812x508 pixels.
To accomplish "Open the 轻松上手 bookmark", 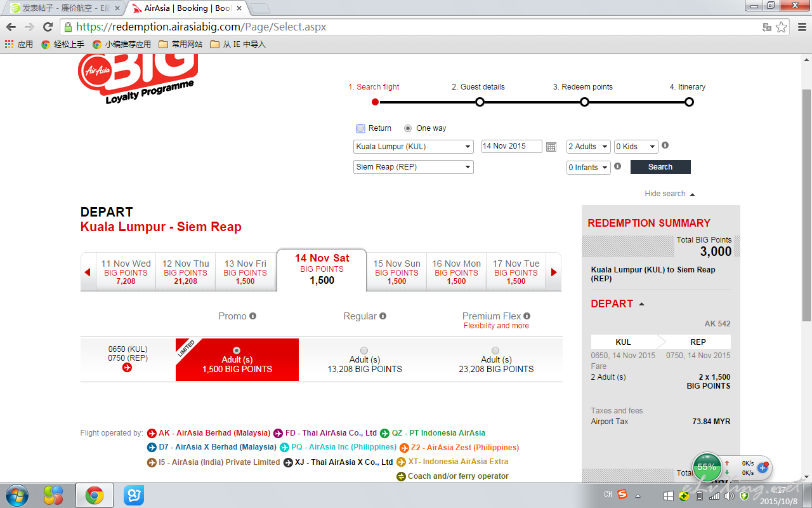I will tap(62, 44).
